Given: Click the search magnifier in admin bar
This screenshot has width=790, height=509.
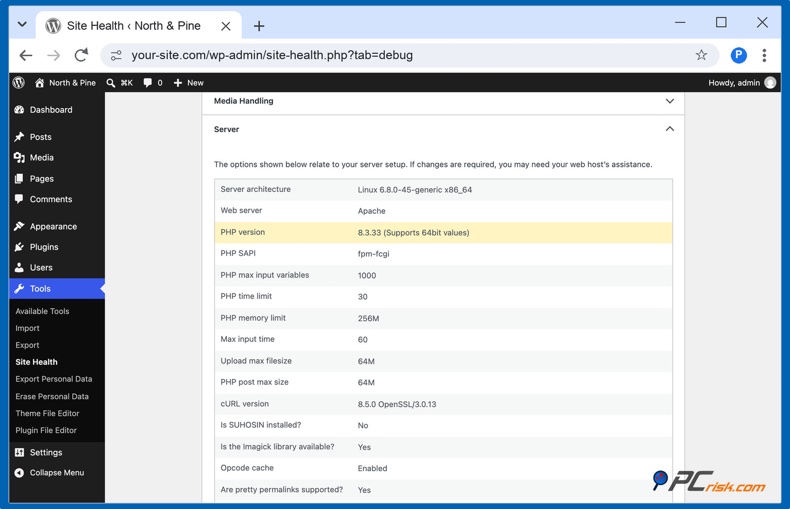Looking at the screenshot, I should pyautogui.click(x=110, y=83).
